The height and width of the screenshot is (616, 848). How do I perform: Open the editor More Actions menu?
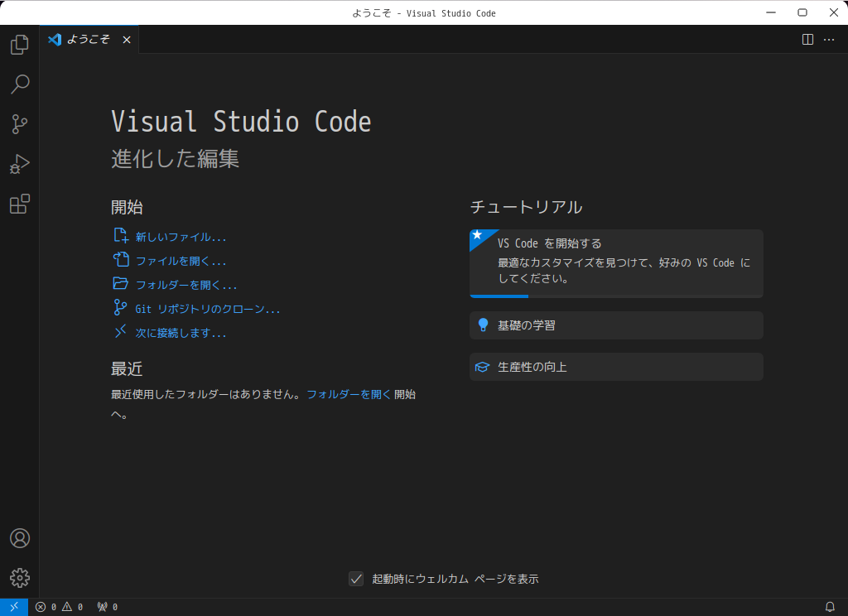click(x=828, y=40)
